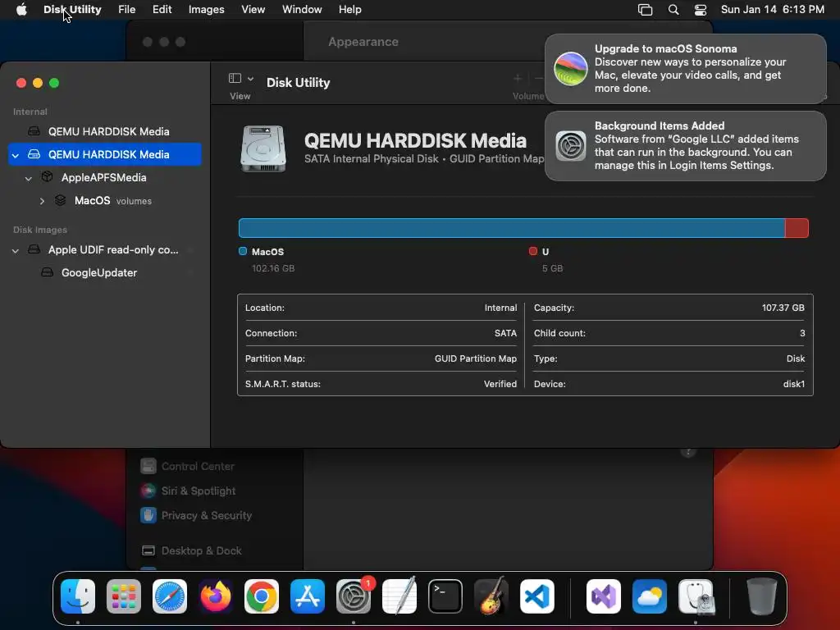Open System Settings from the Dock
This screenshot has height=630, width=840.
pyautogui.click(x=354, y=596)
